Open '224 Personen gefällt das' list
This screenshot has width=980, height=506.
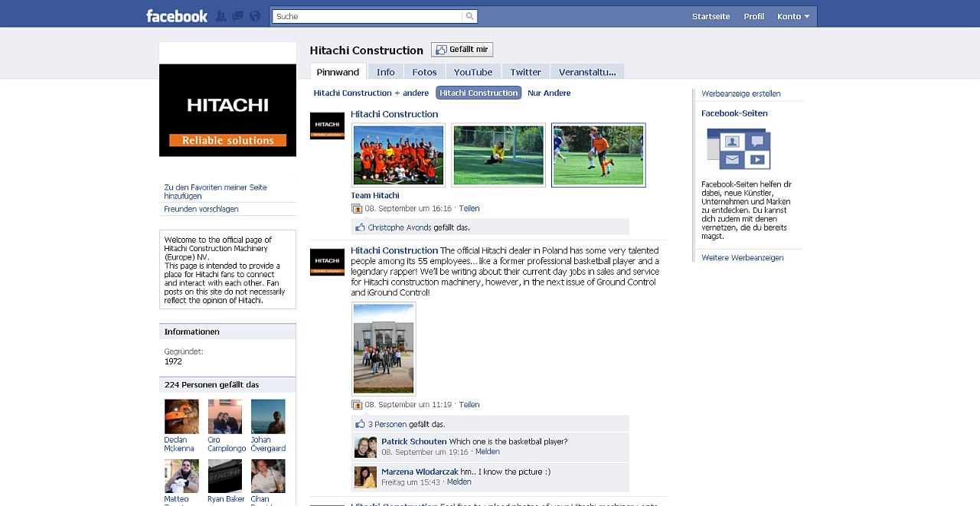tap(212, 384)
